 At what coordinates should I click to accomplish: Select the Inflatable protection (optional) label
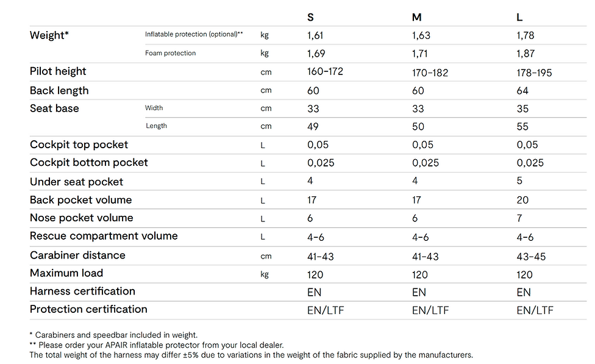pyautogui.click(x=194, y=35)
